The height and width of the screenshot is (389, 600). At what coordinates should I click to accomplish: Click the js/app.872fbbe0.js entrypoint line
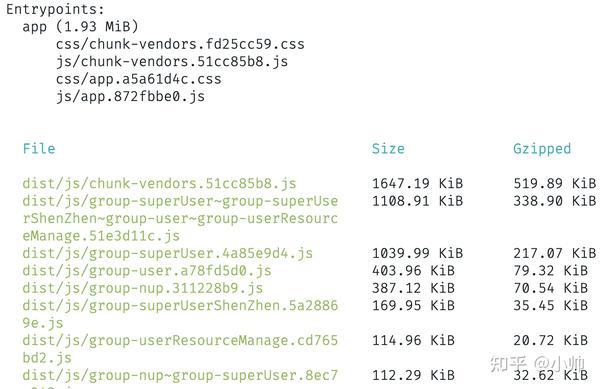130,96
